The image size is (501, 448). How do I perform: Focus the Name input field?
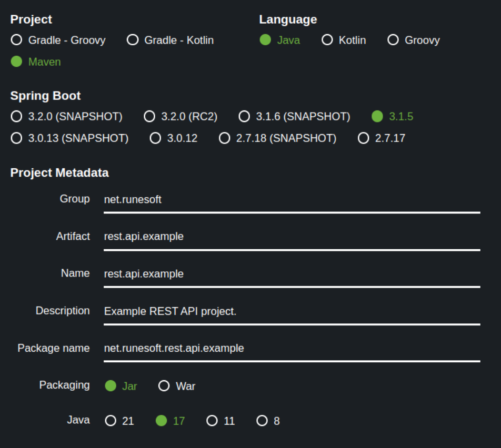coord(292,274)
